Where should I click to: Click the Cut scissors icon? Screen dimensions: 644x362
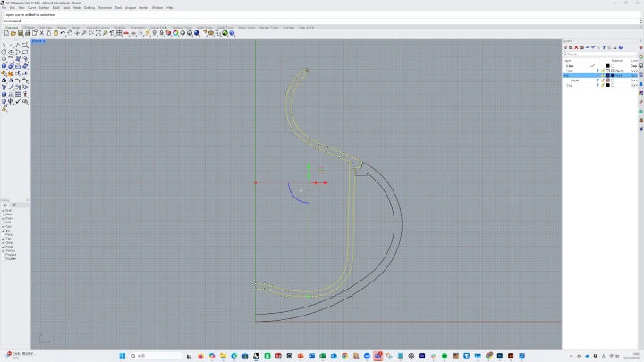(x=41, y=33)
